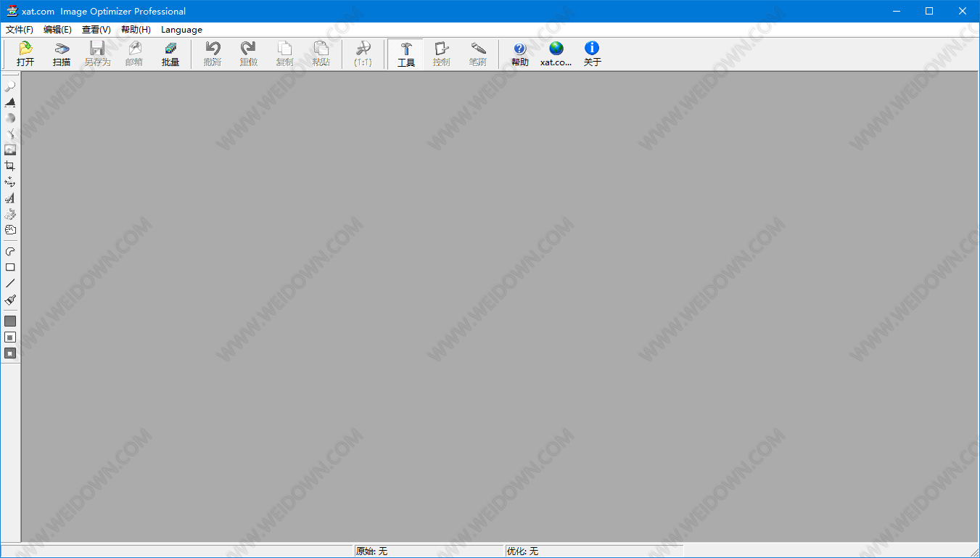
Task: Select the straight line tool
Action: (x=10, y=284)
